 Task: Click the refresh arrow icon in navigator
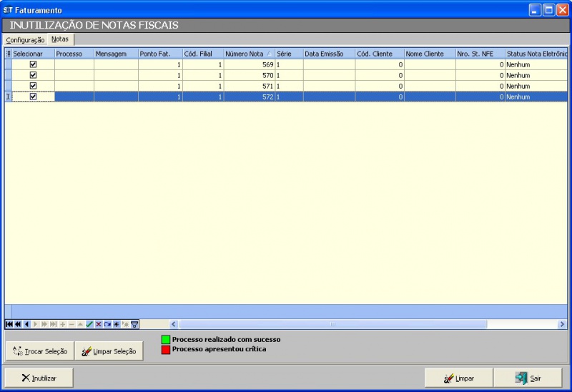[x=107, y=324]
